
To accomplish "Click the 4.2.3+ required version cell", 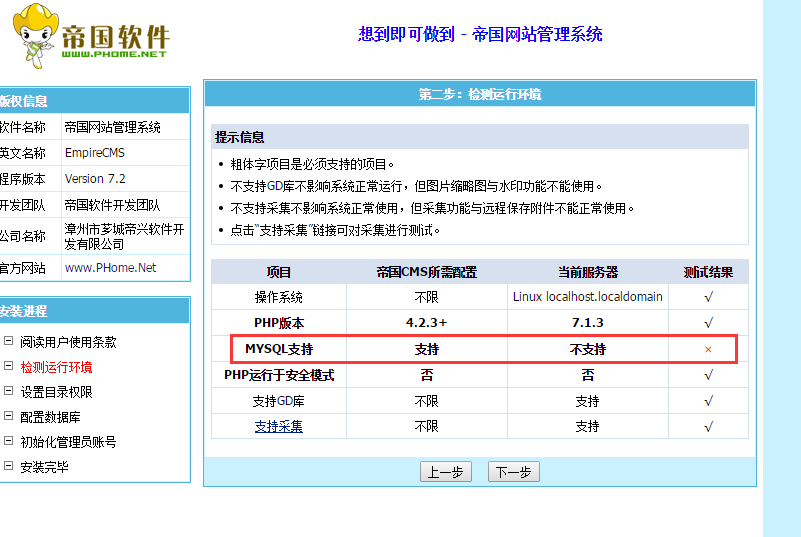I will click(427, 323).
